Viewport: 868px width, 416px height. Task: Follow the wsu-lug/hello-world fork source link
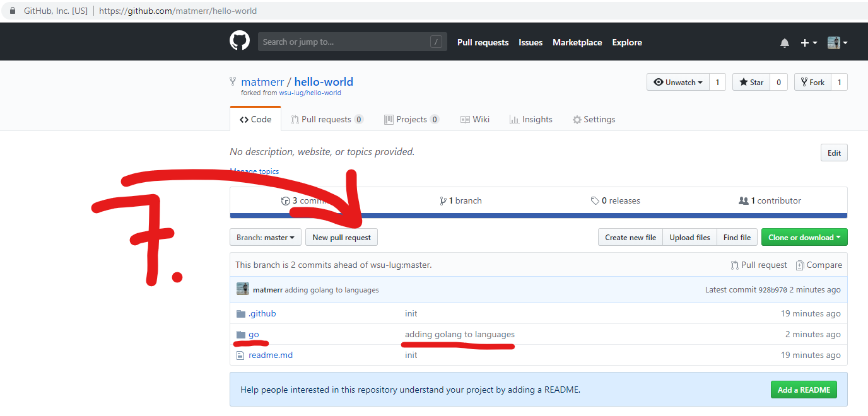click(x=310, y=93)
